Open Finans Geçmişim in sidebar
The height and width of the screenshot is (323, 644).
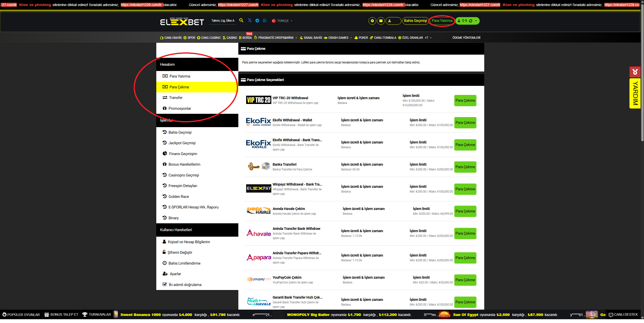point(197,154)
